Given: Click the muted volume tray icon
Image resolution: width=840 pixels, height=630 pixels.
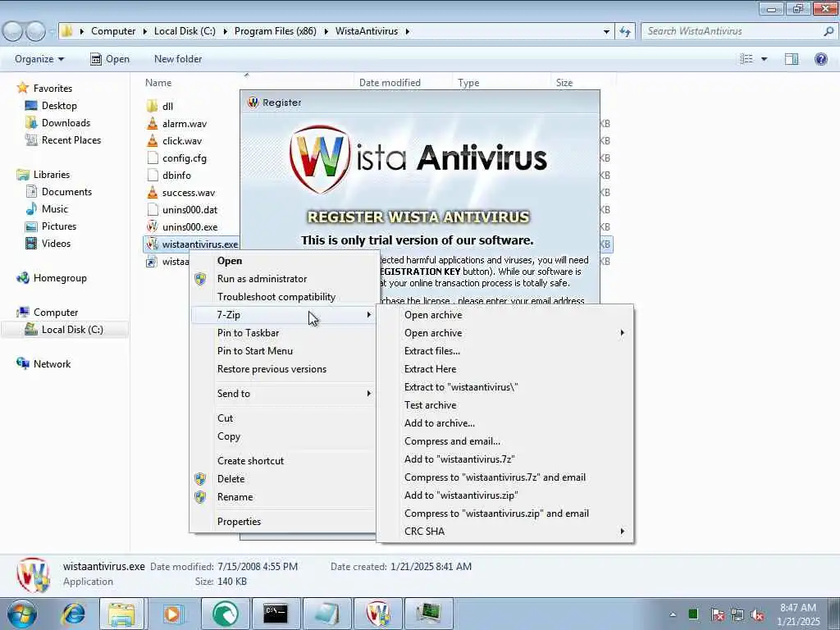Looking at the screenshot, I should pyautogui.click(x=757, y=614).
